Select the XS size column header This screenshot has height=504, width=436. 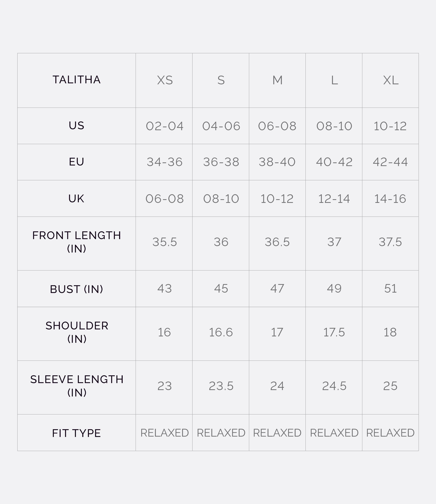coord(165,80)
